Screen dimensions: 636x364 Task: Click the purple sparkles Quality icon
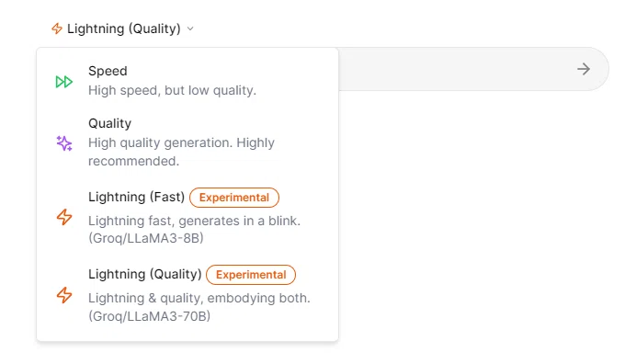tap(64, 143)
